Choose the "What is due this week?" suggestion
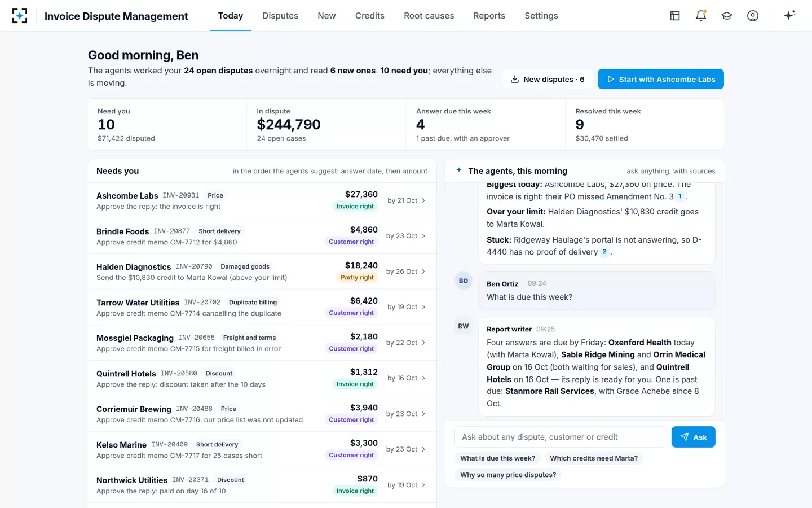Screen dimensions: 812x508 click(498, 458)
